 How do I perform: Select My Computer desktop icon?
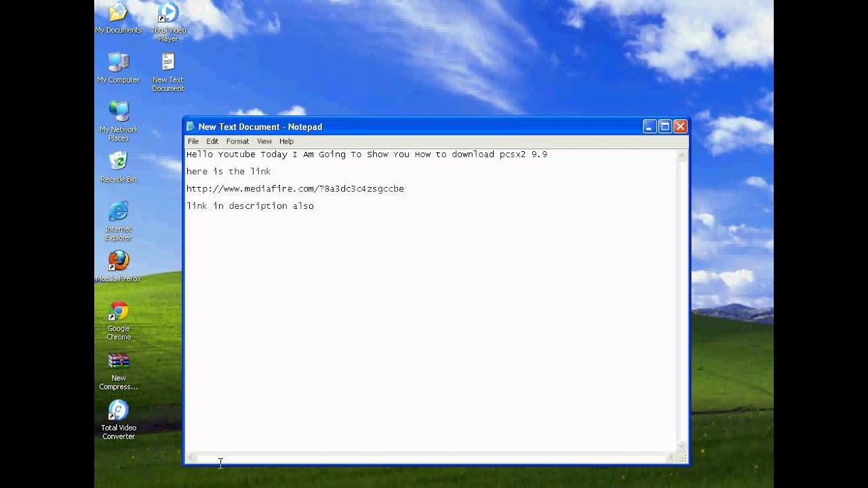[118, 68]
